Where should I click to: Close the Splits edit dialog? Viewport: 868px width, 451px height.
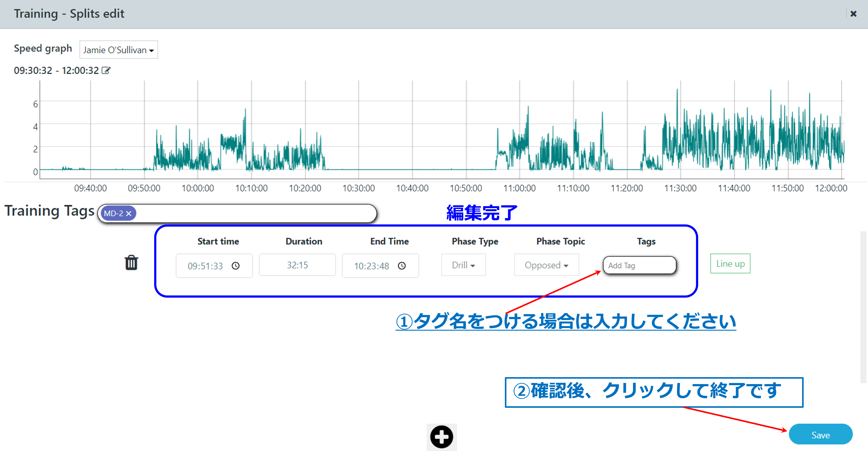(x=853, y=14)
